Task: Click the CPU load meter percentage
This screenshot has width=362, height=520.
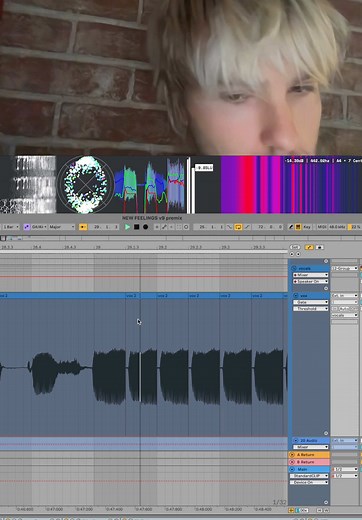Action: click(x=355, y=227)
